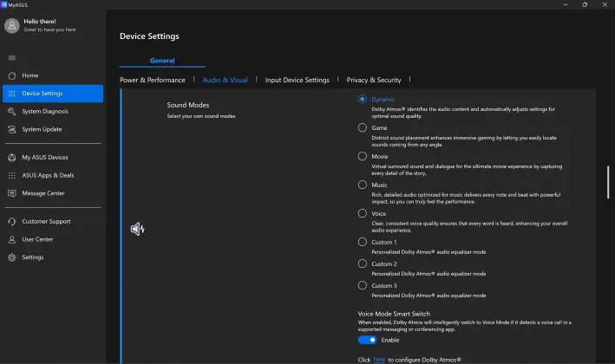Open Customer Support page
The width and height of the screenshot is (615, 364).
point(53,221)
